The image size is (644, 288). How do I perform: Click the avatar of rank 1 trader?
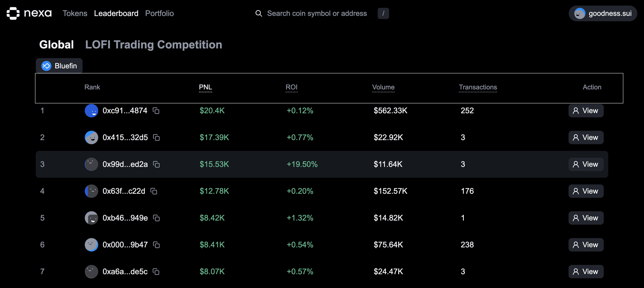point(91,110)
